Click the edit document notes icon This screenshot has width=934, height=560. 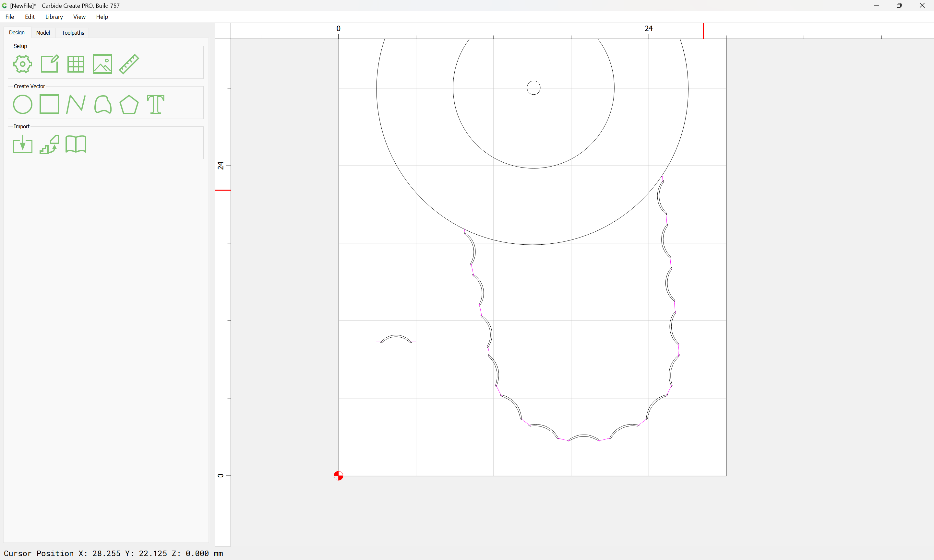49,64
